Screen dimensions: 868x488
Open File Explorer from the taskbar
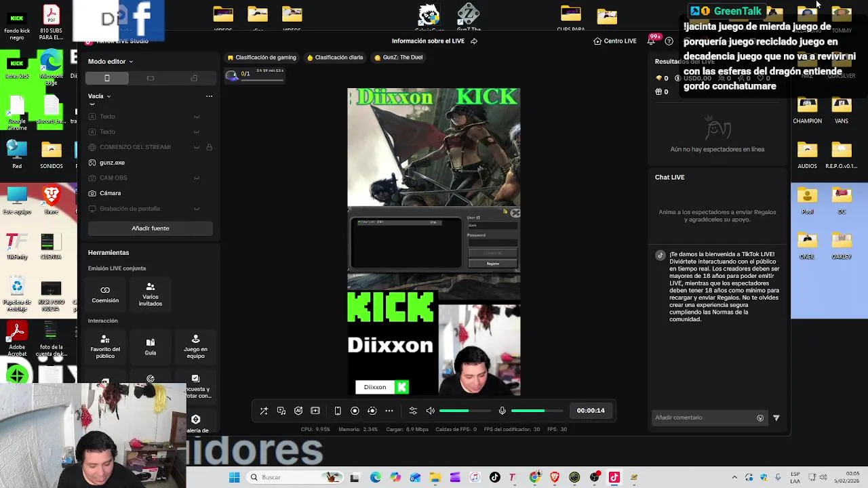435,478
